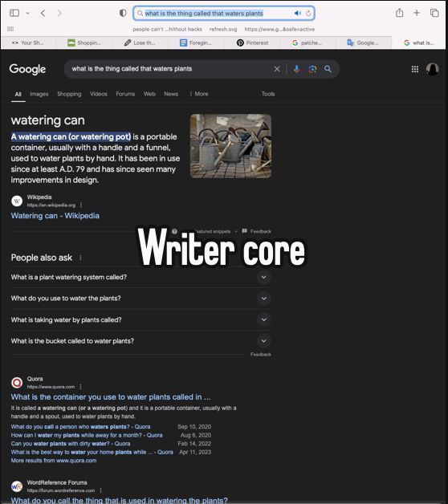Open the Quora result options dots
The height and width of the screenshot is (504, 448).
pyautogui.click(x=80, y=387)
